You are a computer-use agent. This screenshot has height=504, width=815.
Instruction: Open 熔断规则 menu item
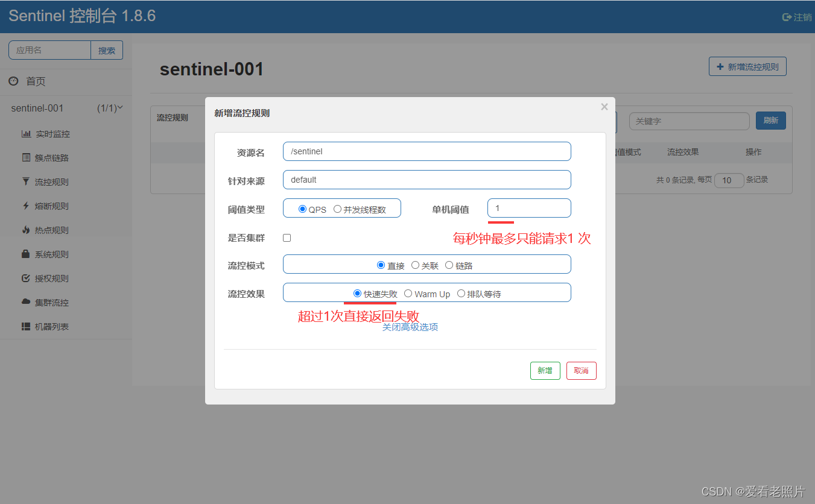[52, 206]
